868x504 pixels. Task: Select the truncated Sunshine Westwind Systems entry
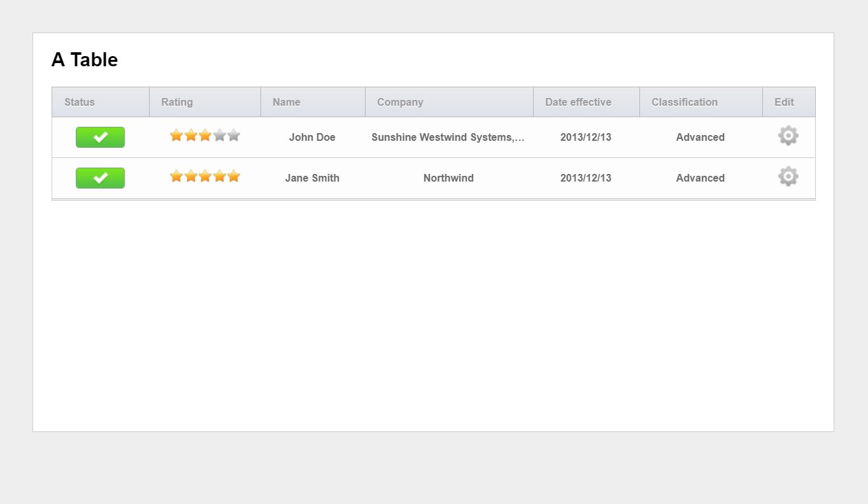click(448, 137)
